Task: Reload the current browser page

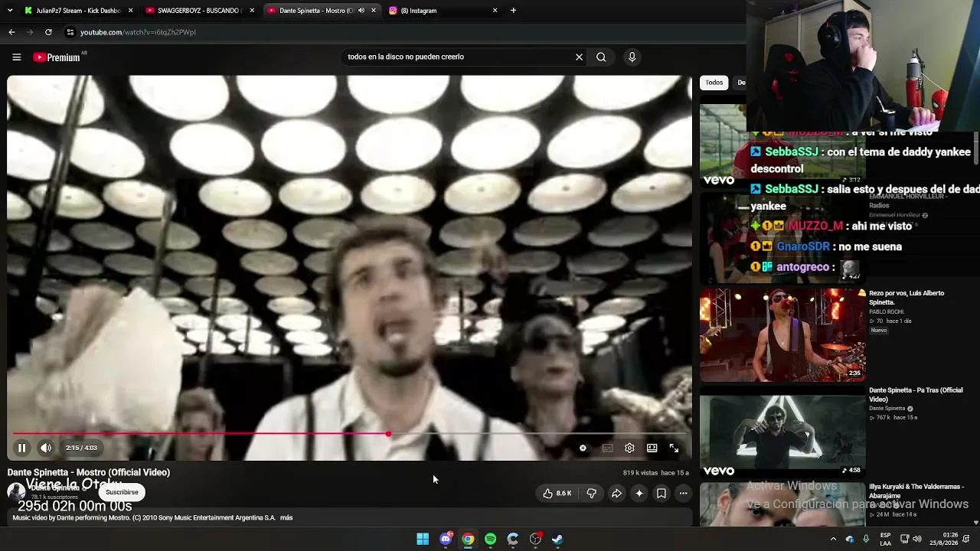Action: coord(48,32)
